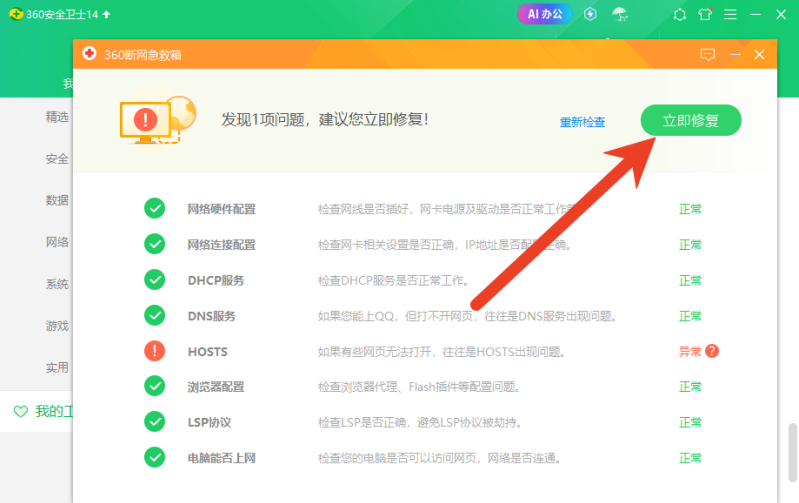Click the AI 办公 button in title bar
This screenshot has height=503, width=799.
[545, 14]
